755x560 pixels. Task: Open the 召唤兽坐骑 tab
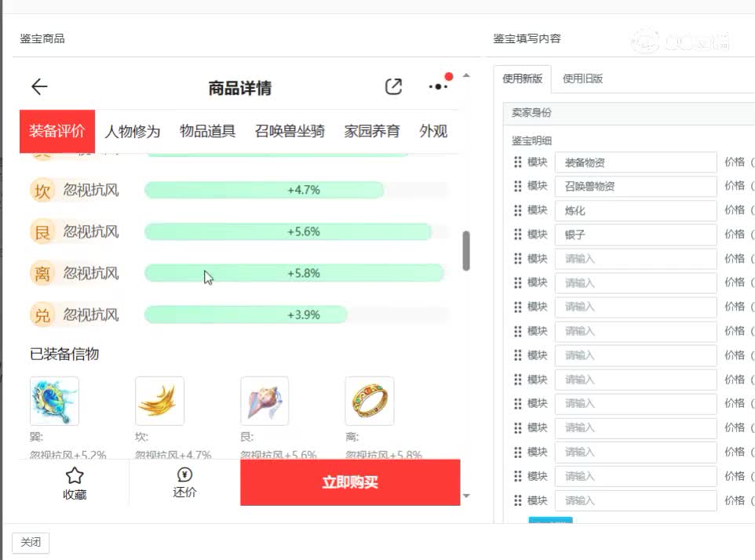pyautogui.click(x=289, y=131)
